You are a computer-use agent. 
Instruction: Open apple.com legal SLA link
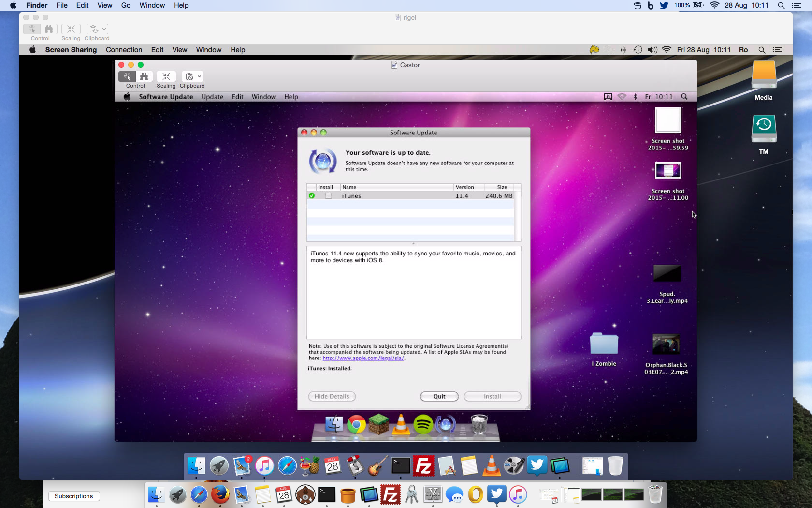[363, 358]
